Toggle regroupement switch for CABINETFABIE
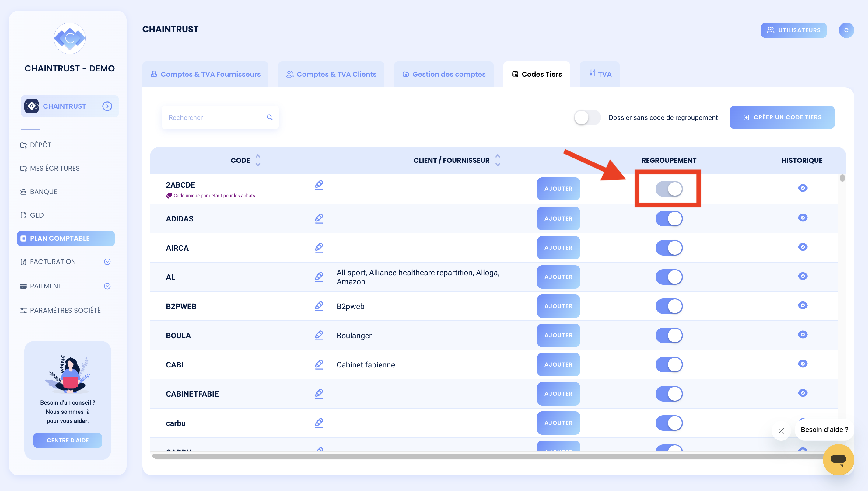 click(669, 394)
